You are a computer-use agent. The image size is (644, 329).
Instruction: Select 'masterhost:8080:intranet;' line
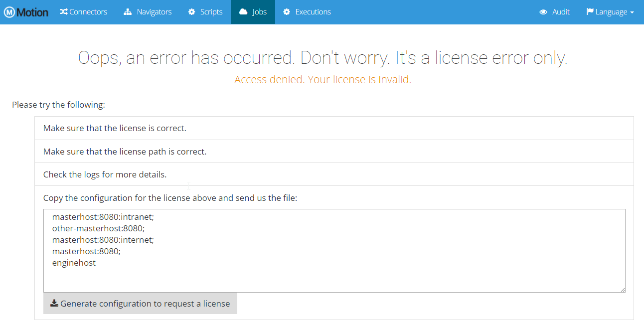[103, 217]
